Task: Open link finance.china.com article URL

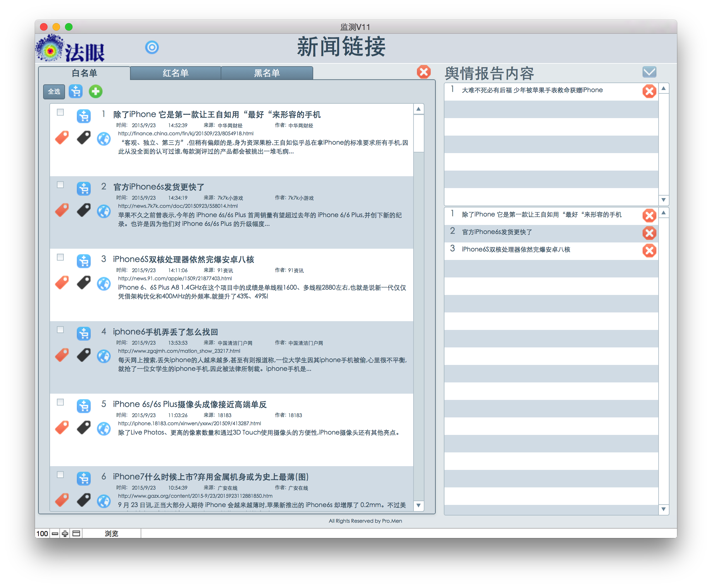Action: point(186,133)
